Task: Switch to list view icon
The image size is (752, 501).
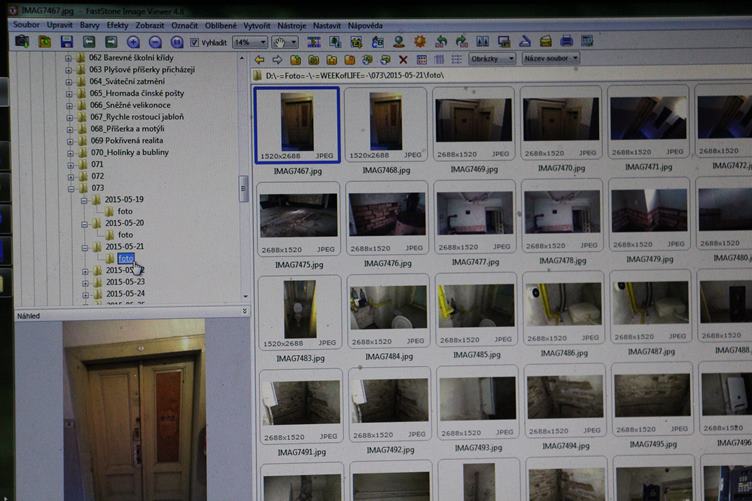Action: [457, 59]
